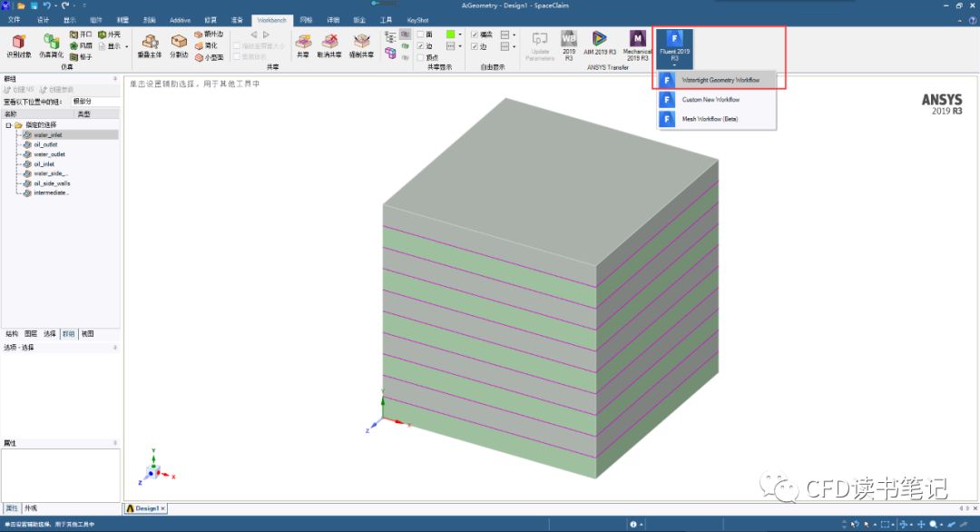
Task: Select the water_outlet group
Action: [x=49, y=154]
